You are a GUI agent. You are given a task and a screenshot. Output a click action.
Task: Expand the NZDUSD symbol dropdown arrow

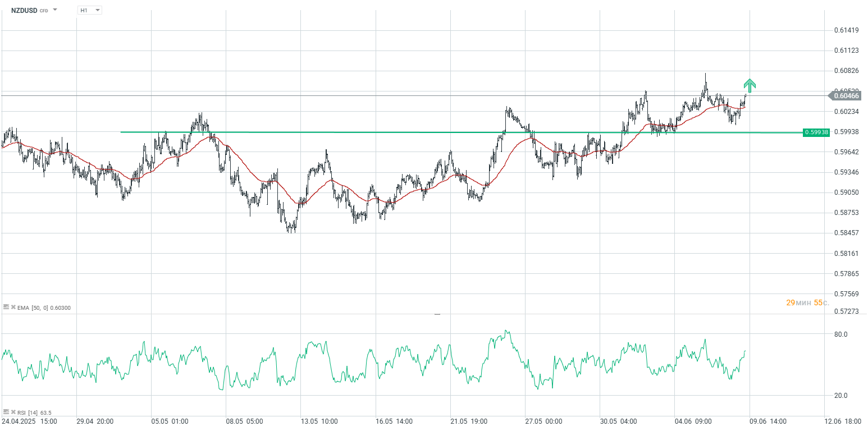click(x=55, y=10)
